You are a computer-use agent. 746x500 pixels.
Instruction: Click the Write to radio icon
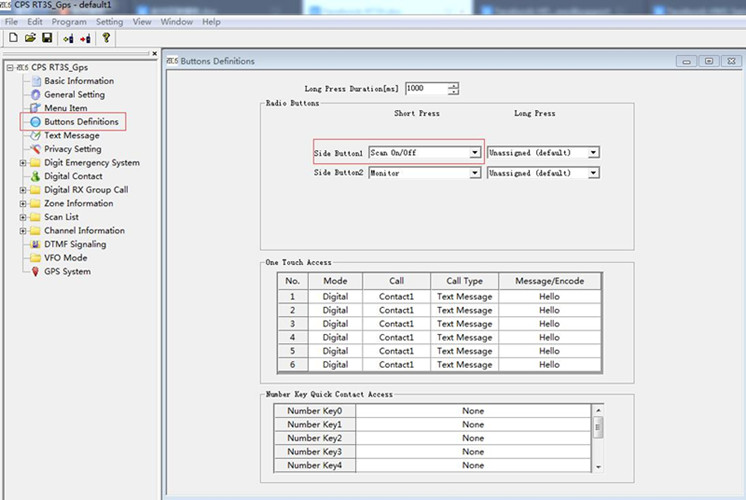(85, 38)
